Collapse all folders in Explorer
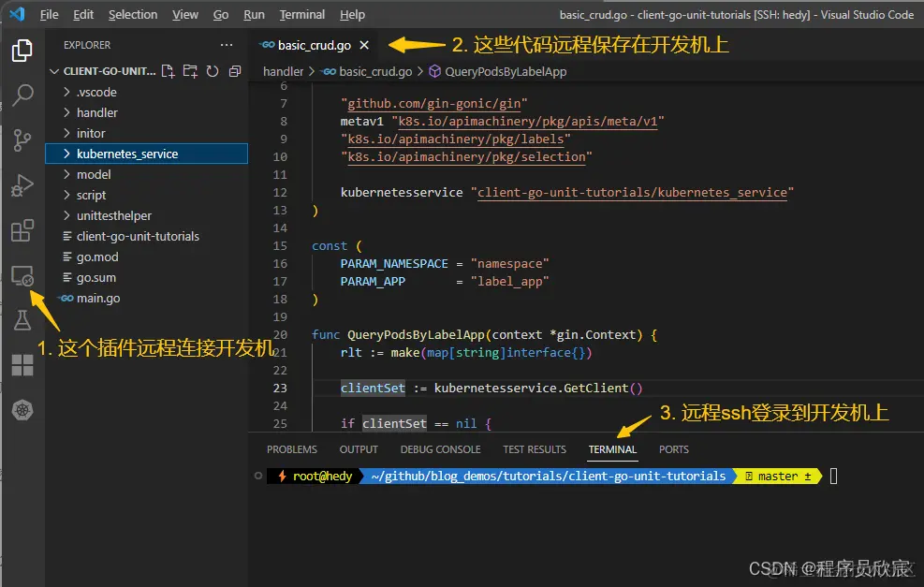 click(x=235, y=71)
